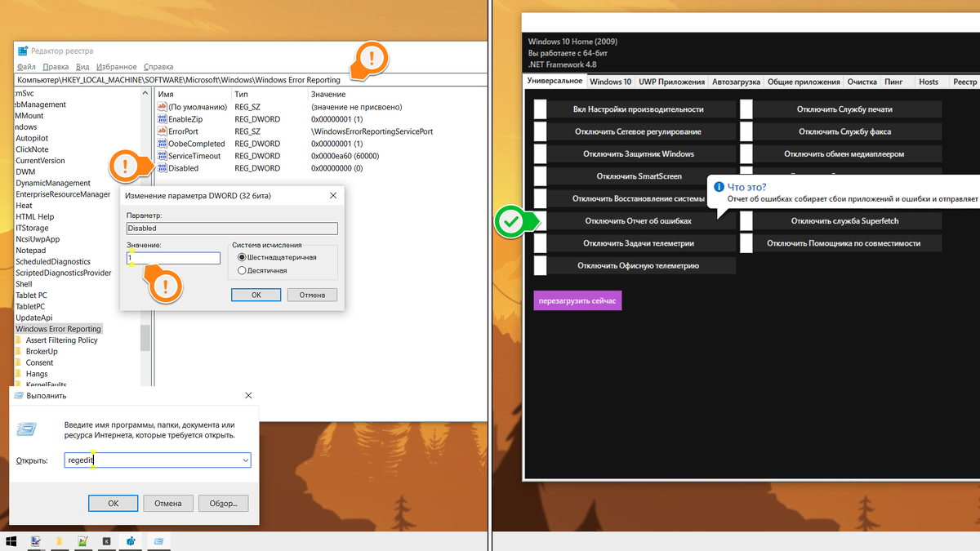
Task: Click the string icon beside ErrorPort
Action: pyautogui.click(x=162, y=131)
